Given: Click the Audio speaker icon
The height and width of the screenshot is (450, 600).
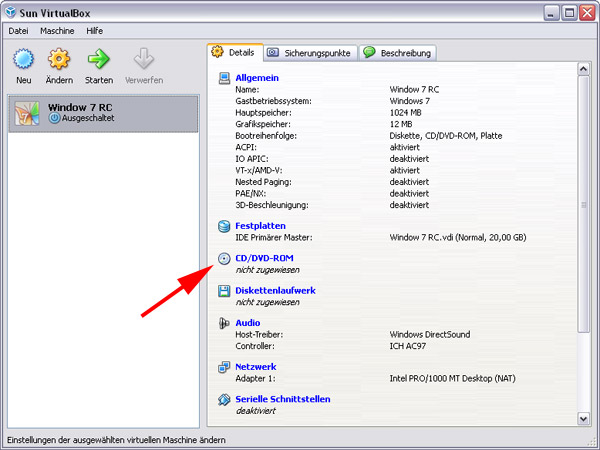Looking at the screenshot, I should pyautogui.click(x=224, y=323).
